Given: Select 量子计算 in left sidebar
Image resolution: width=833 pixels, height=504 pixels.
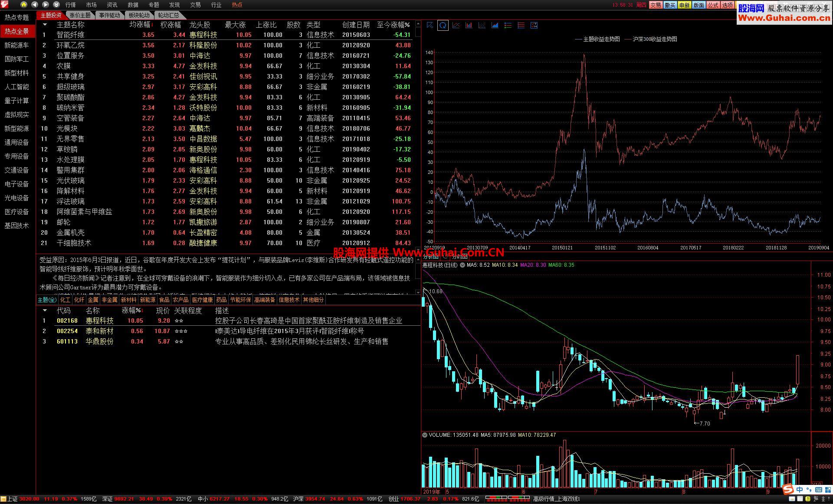Looking at the screenshot, I should point(17,101).
